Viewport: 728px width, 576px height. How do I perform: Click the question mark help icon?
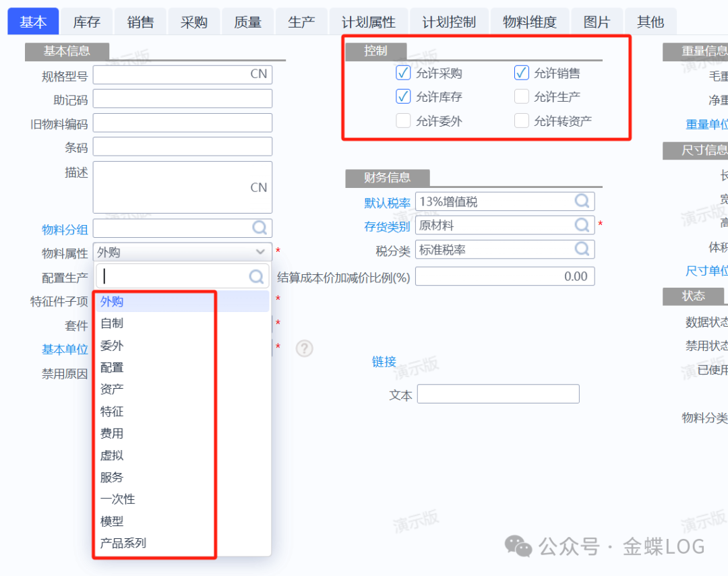tap(305, 348)
